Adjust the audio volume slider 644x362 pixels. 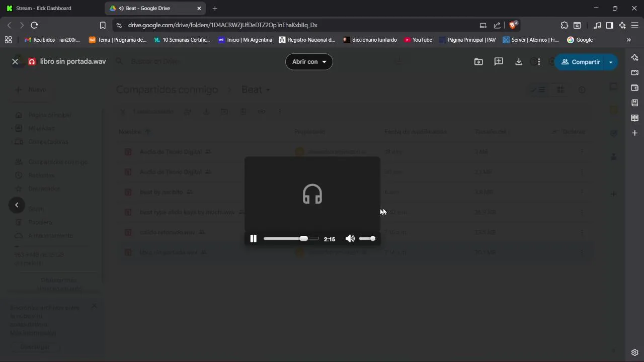click(367, 239)
